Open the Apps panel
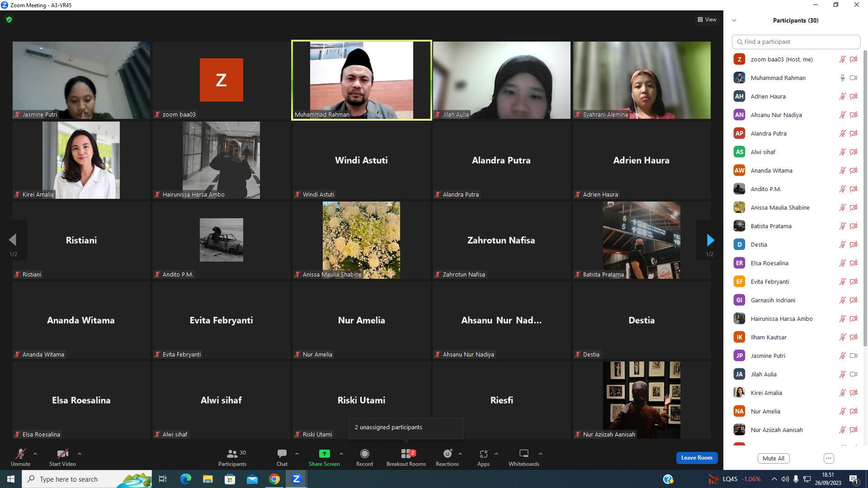This screenshot has width=868, height=488. (x=483, y=457)
